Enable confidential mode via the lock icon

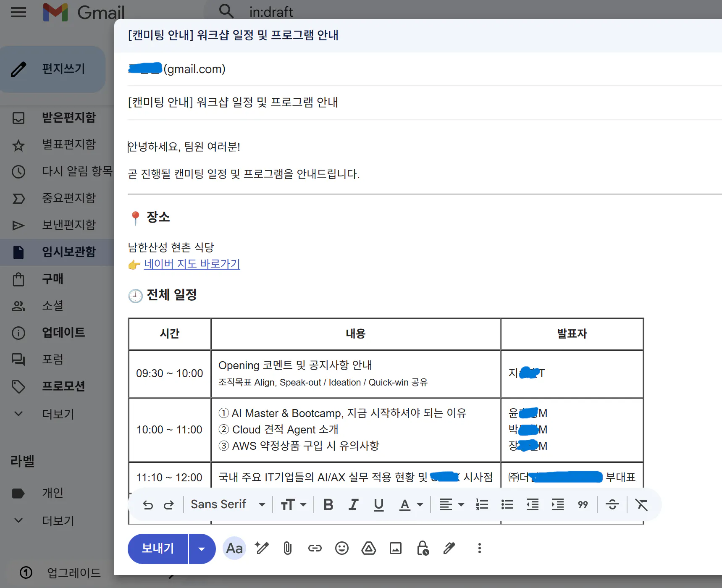point(423,548)
